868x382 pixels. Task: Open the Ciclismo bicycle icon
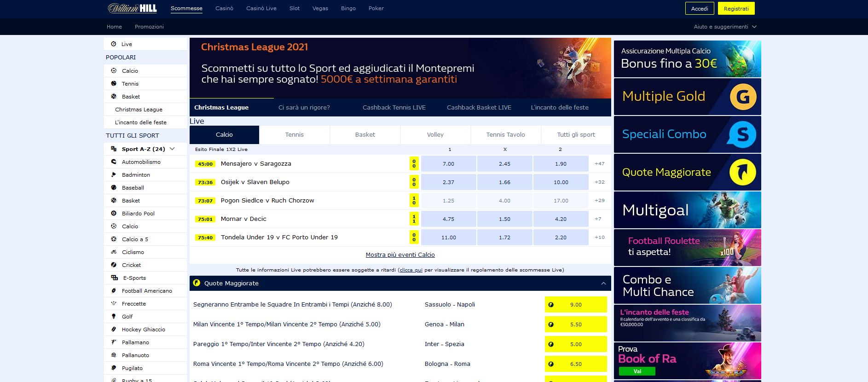pyautogui.click(x=114, y=252)
